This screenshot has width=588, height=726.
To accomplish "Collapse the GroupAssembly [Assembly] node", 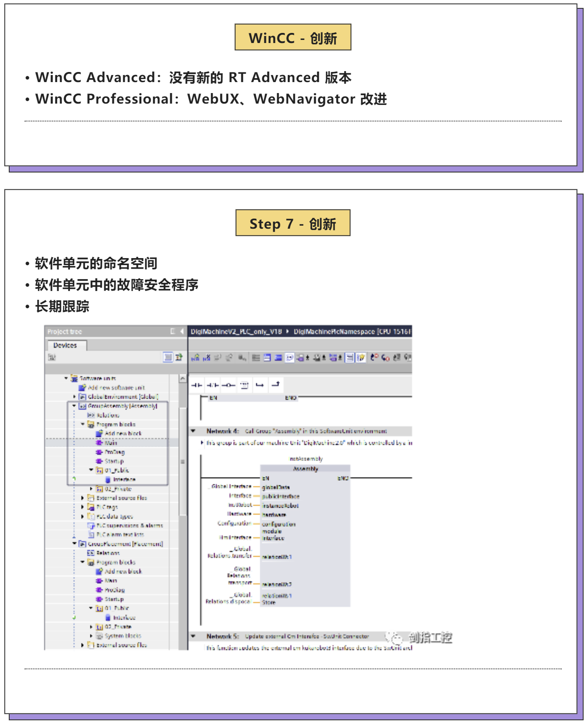I will click(74, 406).
